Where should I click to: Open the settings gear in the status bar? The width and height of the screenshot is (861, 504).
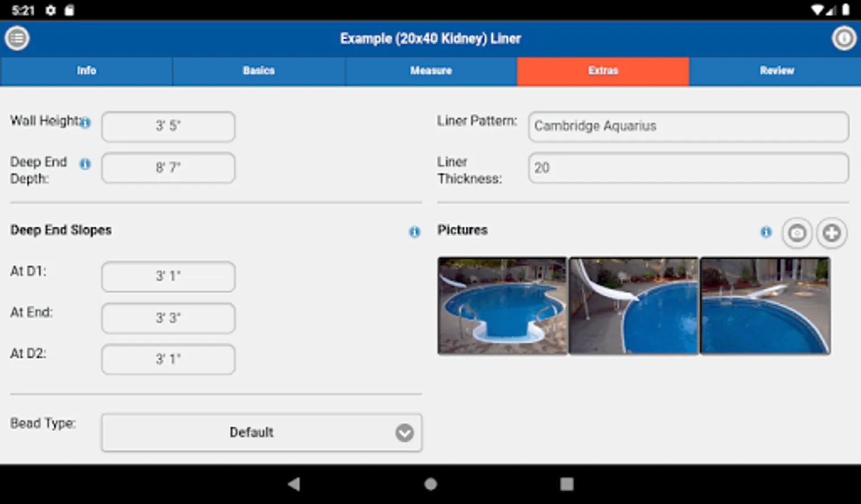tap(50, 10)
